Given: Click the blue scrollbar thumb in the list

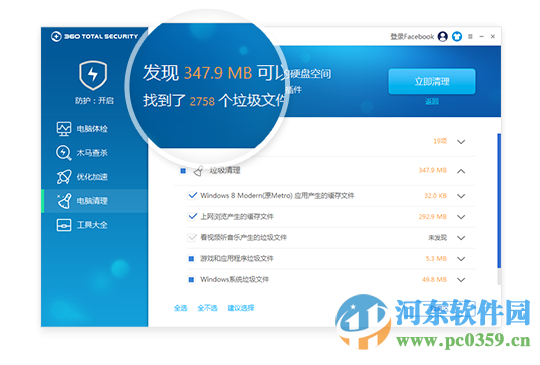Looking at the screenshot, I should (499, 200).
